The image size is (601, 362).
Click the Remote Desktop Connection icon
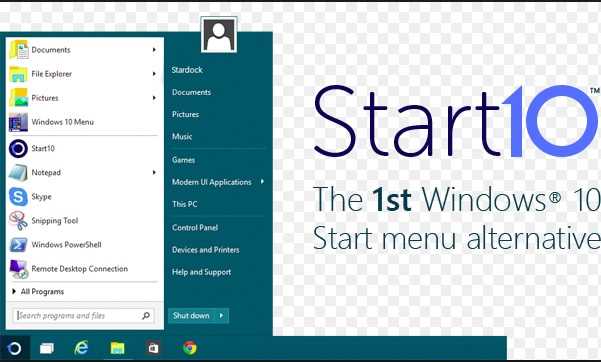tap(19, 269)
